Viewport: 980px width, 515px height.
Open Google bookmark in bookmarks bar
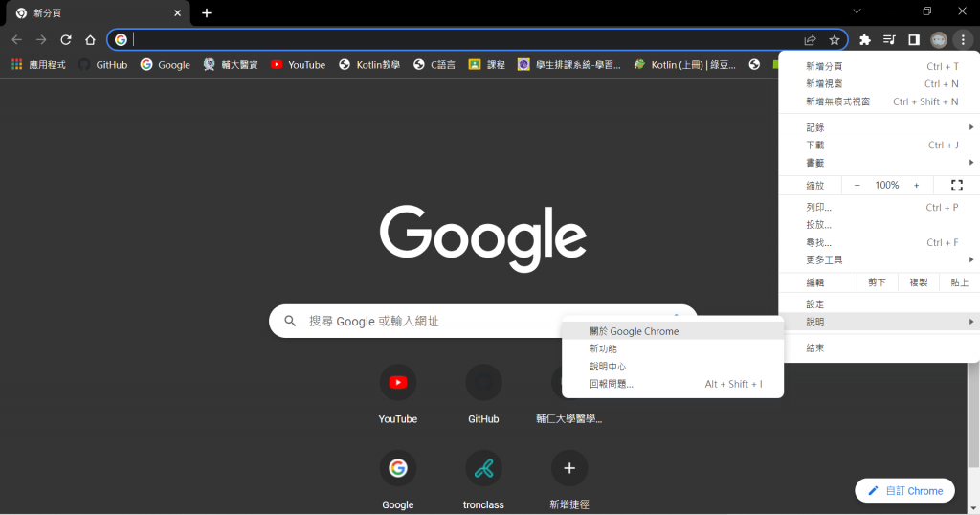click(165, 64)
